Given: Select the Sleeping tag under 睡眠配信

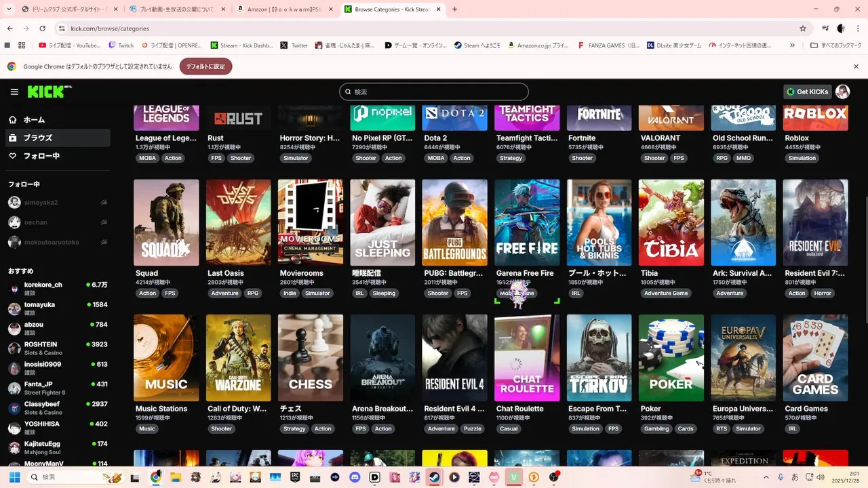Looking at the screenshot, I should click(x=384, y=293).
